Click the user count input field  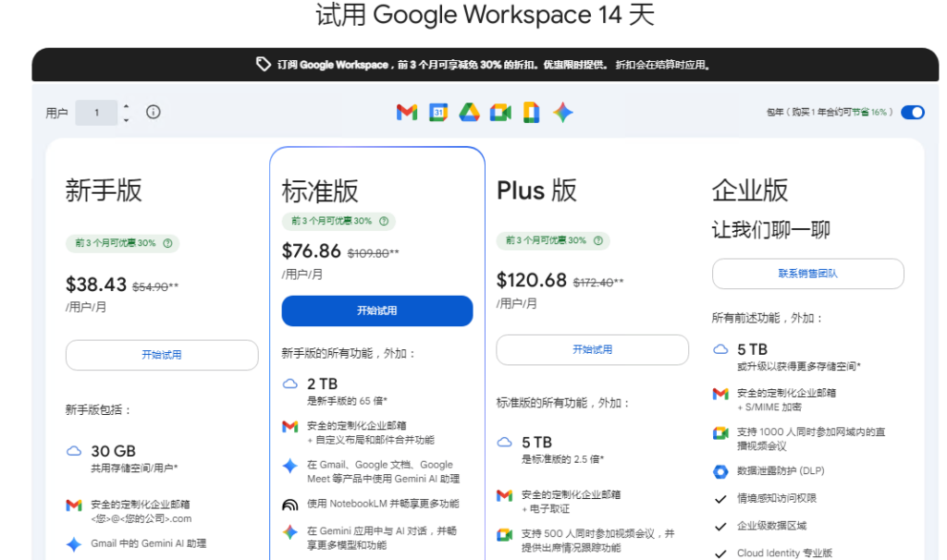click(x=96, y=113)
